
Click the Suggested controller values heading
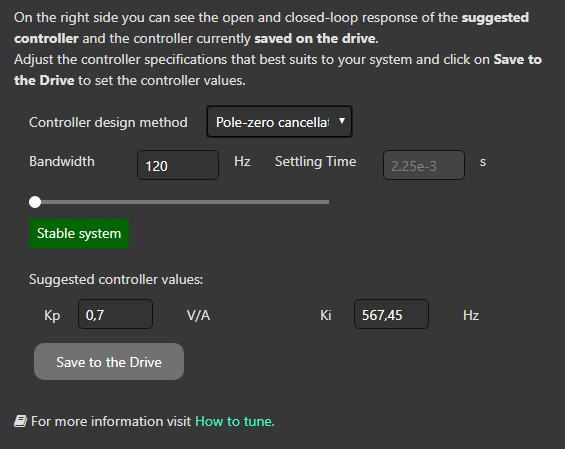[116, 280]
